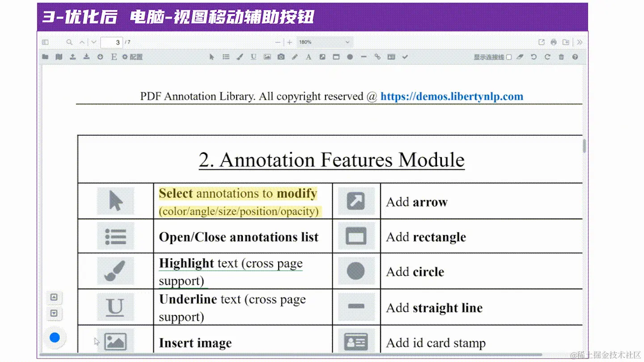Click the move-view-up helper button
644x362 pixels.
tap(54, 297)
